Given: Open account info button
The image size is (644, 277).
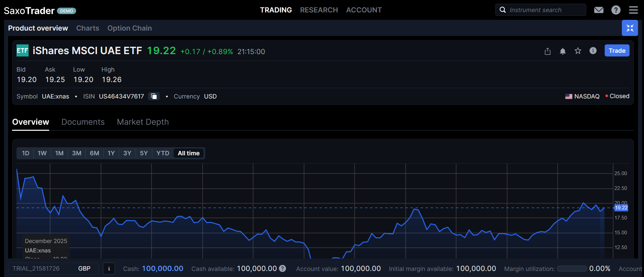Looking at the screenshot, I should tap(109, 269).
